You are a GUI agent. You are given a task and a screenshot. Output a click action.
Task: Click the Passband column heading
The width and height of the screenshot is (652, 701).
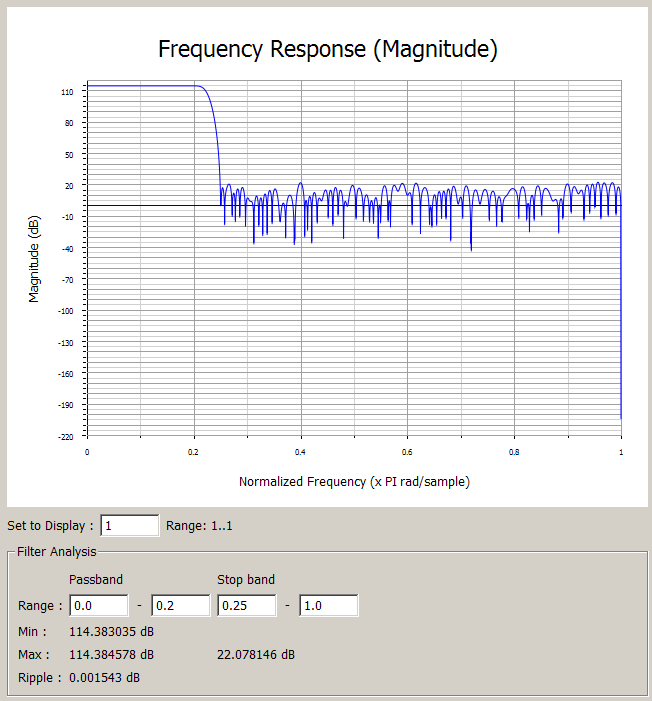96,579
